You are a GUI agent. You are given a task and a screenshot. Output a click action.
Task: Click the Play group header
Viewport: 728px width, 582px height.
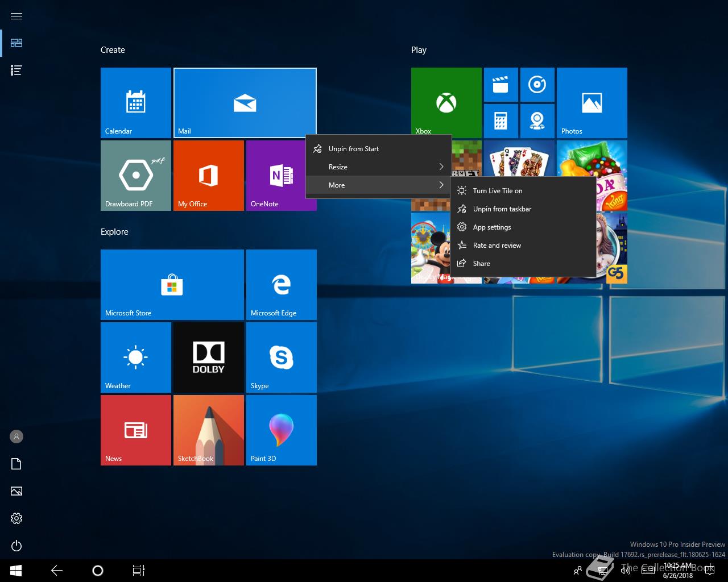pos(419,50)
